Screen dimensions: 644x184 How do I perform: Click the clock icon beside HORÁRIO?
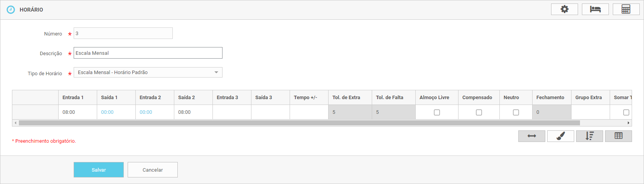11,10
